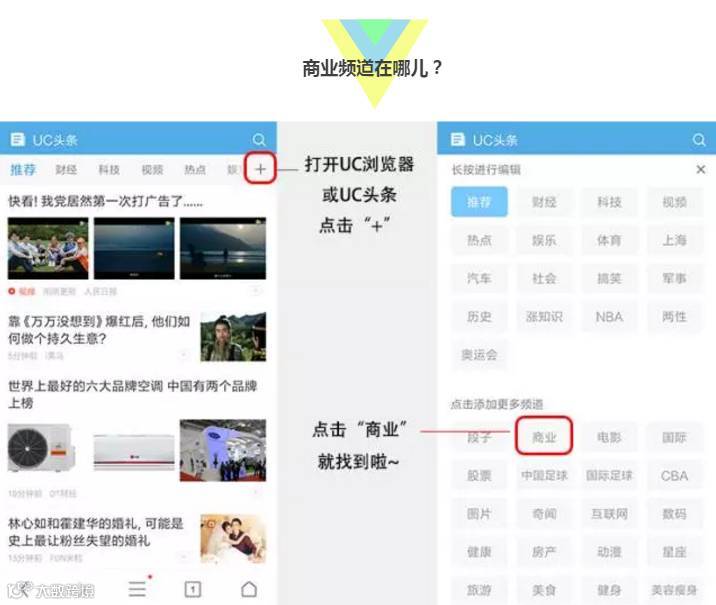This screenshot has width=716, height=605.
Task: Open article 林心如和霍建华的婚礼
Action: coord(96,532)
